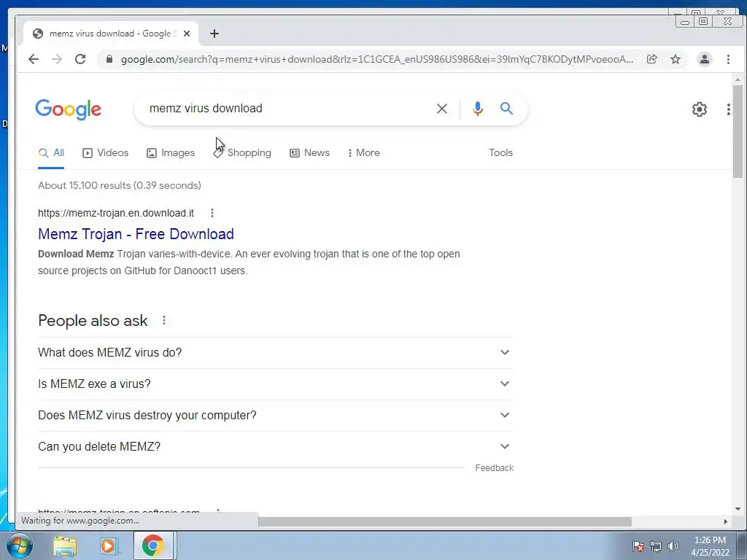Open the Google apps dots beside settings gear
This screenshot has height=560, width=747.
(x=729, y=109)
